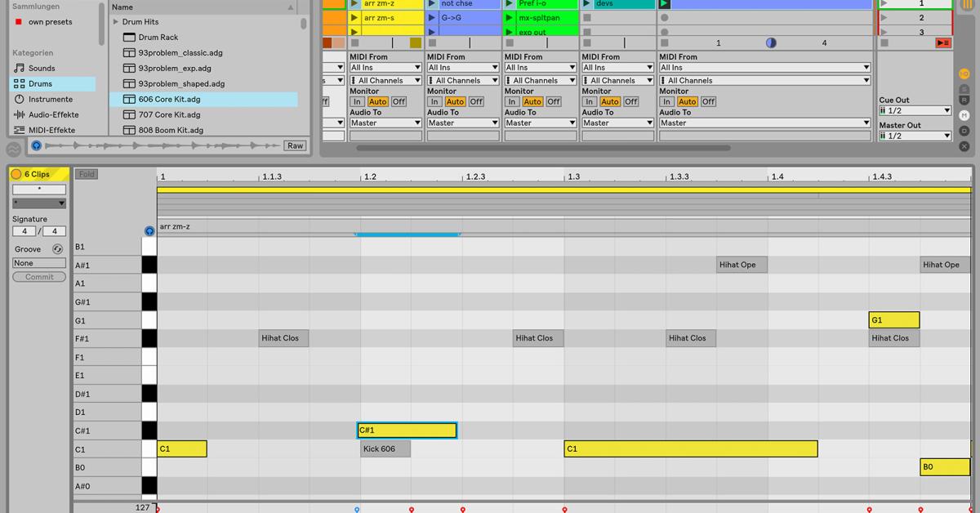
Task: Select the Sounds category
Action: (x=53, y=69)
